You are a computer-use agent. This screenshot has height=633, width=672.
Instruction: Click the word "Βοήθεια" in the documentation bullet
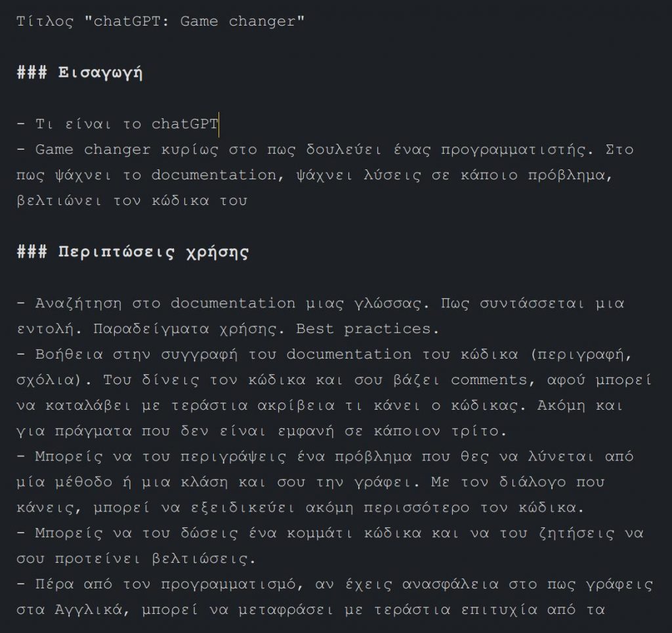point(69,355)
